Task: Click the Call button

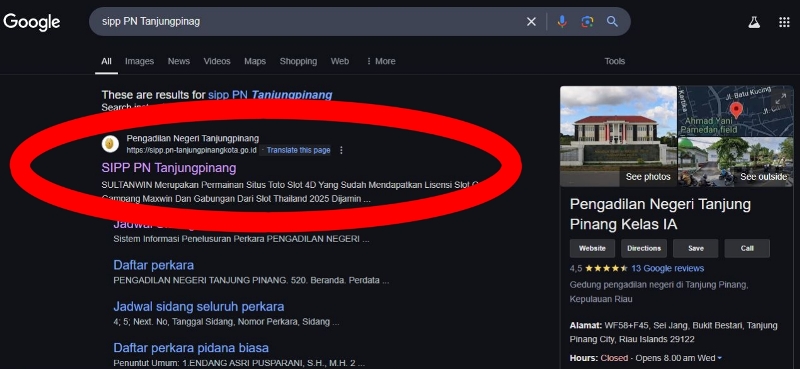Action: click(x=747, y=249)
